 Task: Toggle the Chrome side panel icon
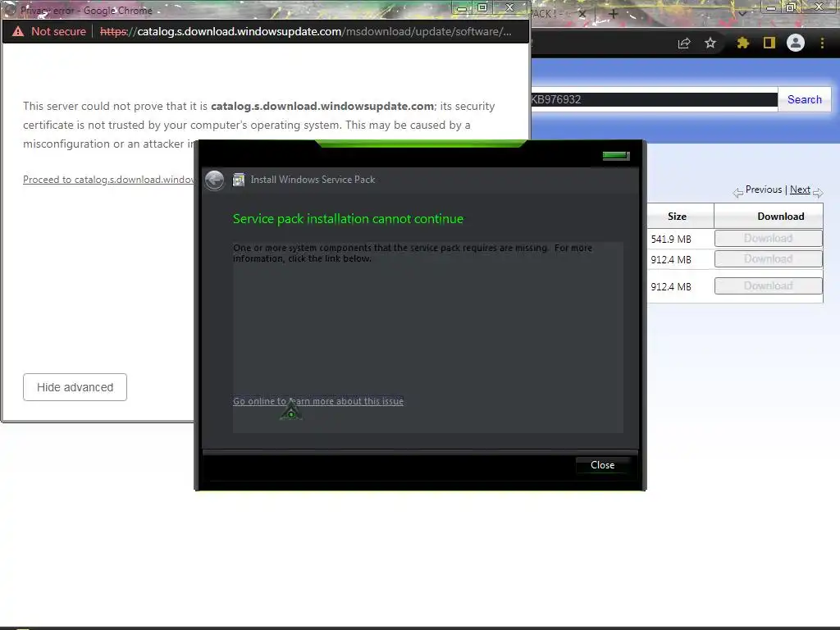[x=769, y=43]
